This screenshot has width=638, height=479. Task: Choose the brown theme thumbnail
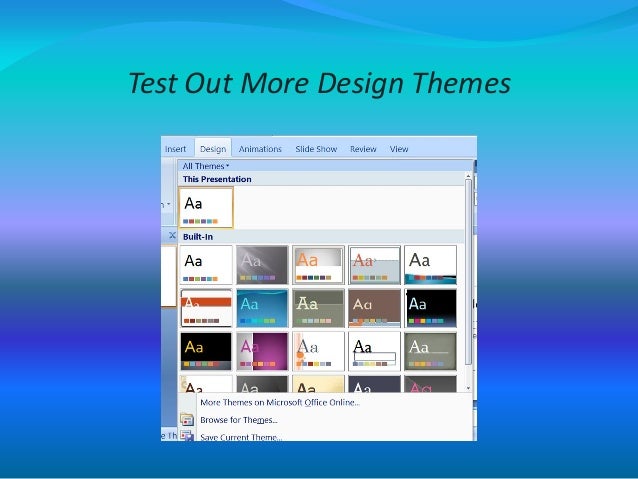pyautogui.click(x=374, y=308)
